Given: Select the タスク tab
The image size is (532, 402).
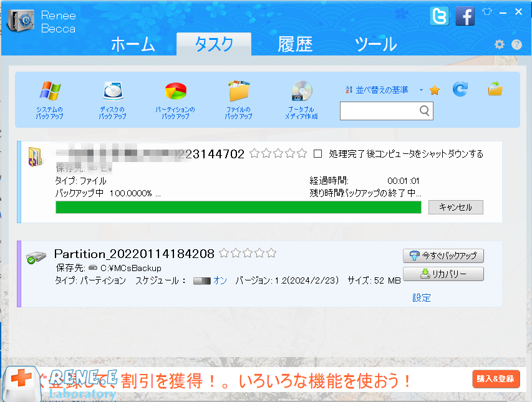Looking at the screenshot, I should tap(214, 44).
